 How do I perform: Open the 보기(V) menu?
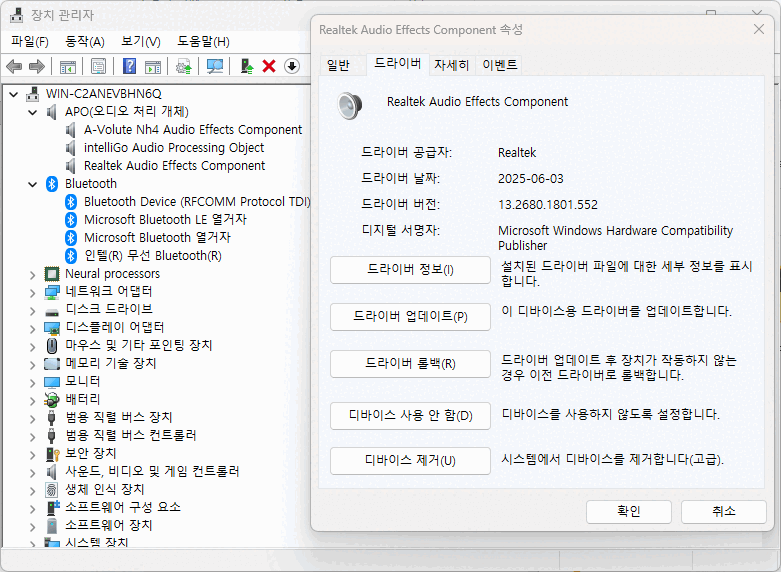click(141, 41)
